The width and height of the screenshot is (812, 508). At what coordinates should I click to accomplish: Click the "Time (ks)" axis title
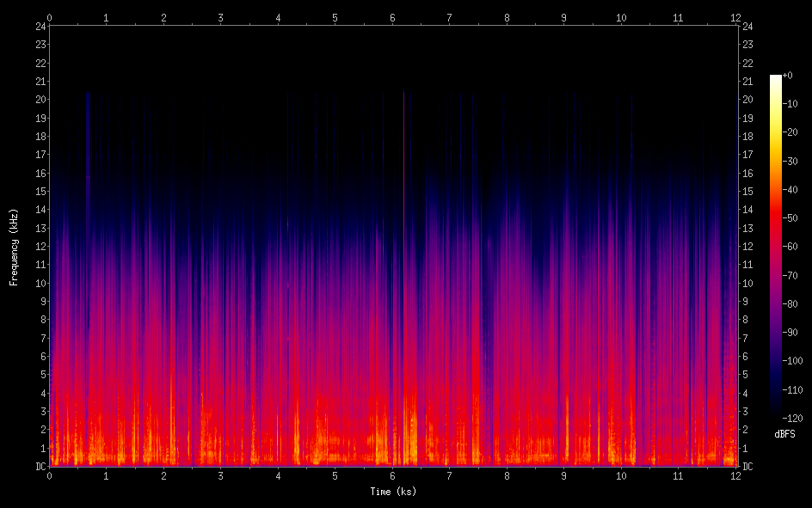click(x=392, y=492)
